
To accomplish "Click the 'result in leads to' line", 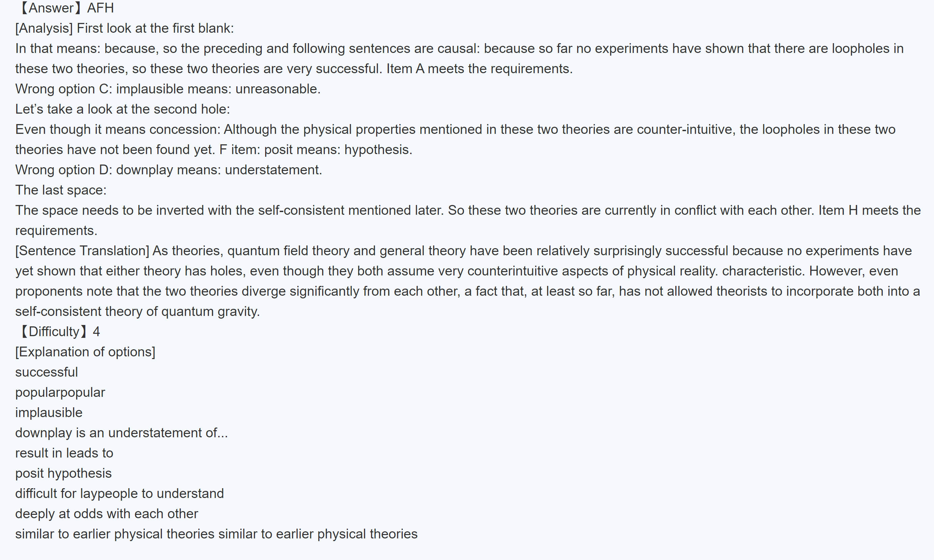I will 64,453.
